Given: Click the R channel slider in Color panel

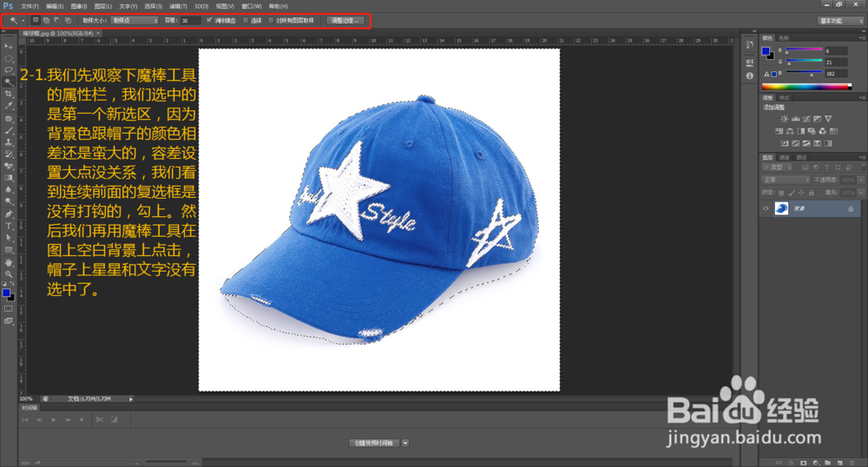Looking at the screenshot, I should 804,50.
